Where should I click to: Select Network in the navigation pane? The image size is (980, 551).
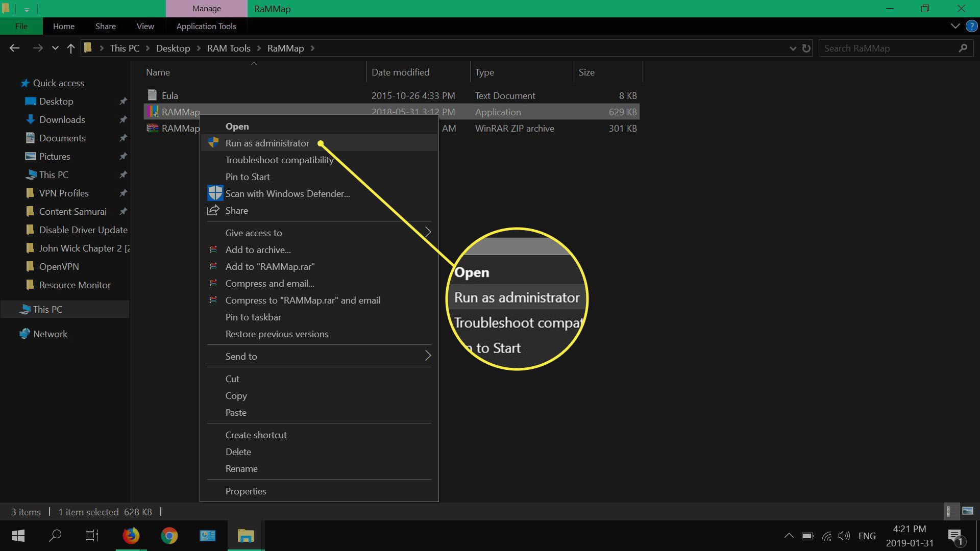[x=50, y=334]
